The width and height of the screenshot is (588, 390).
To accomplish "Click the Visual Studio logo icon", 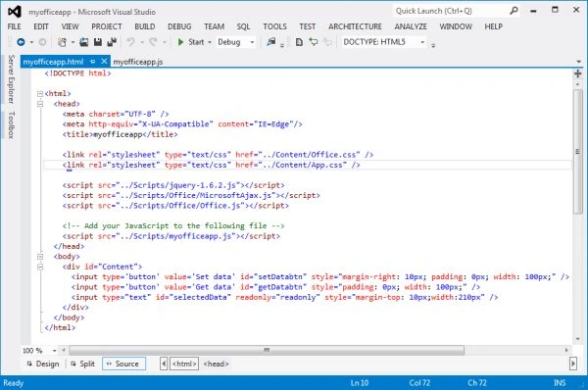I will pos(15,12).
